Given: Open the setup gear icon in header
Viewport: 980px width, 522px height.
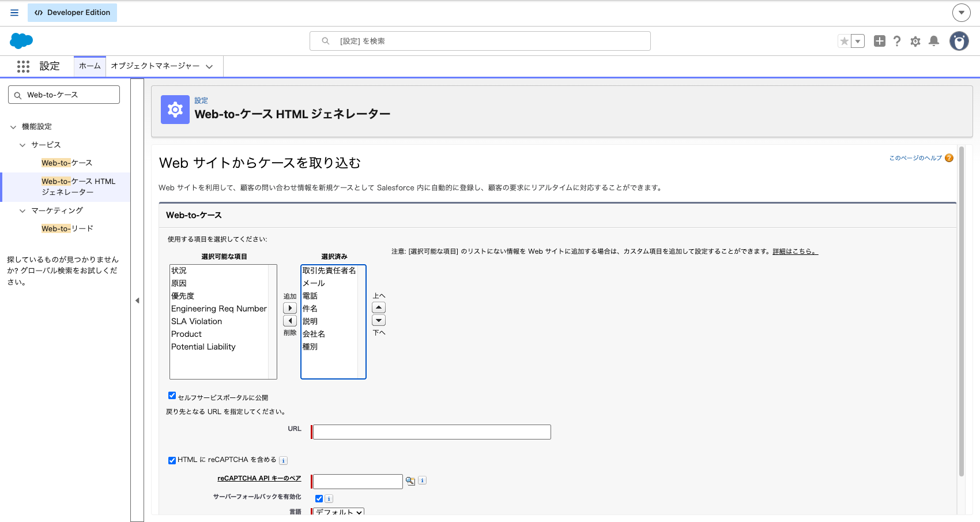Looking at the screenshot, I should (x=915, y=41).
